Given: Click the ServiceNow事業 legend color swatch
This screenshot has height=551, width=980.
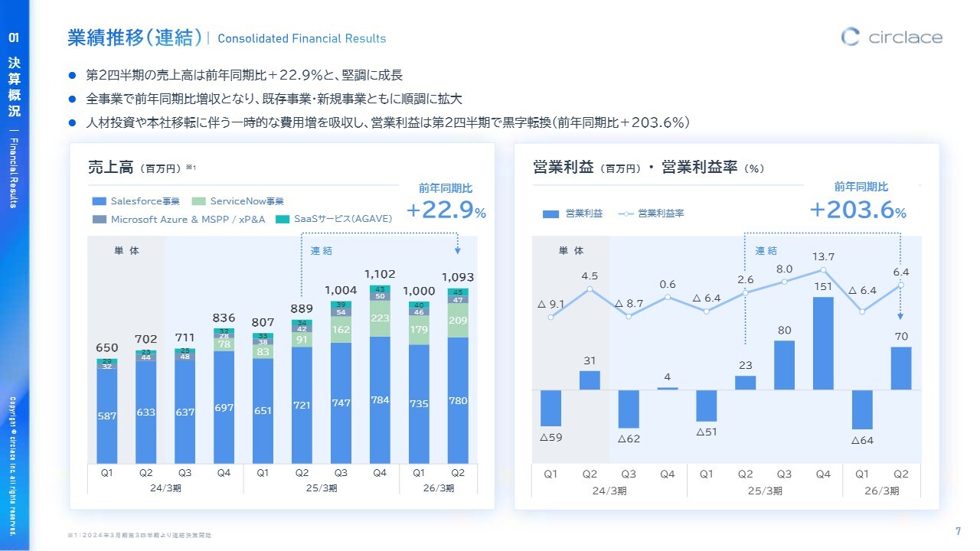Looking at the screenshot, I should (x=198, y=201).
